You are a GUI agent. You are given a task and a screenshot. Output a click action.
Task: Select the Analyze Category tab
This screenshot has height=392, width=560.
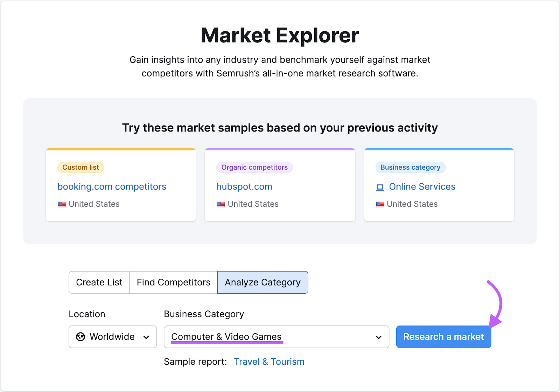262,282
